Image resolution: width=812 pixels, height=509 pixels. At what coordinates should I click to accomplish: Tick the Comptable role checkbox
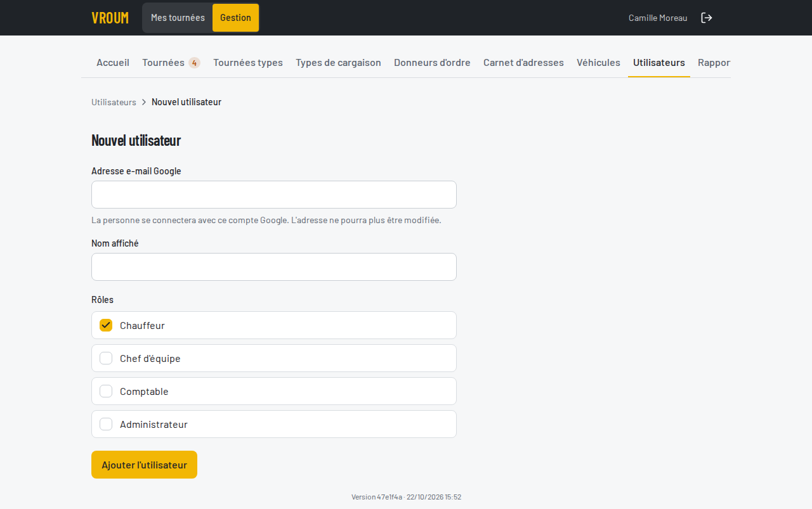point(106,391)
